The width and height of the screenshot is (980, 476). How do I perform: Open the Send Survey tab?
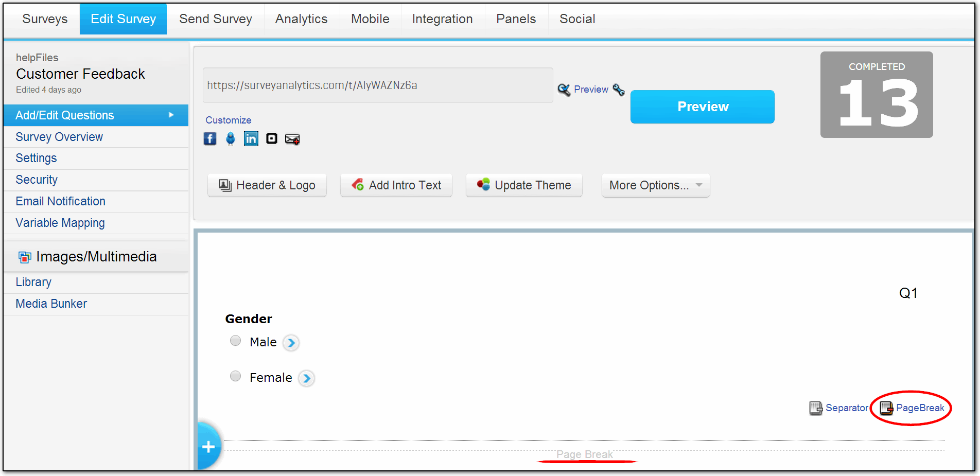pyautogui.click(x=216, y=19)
